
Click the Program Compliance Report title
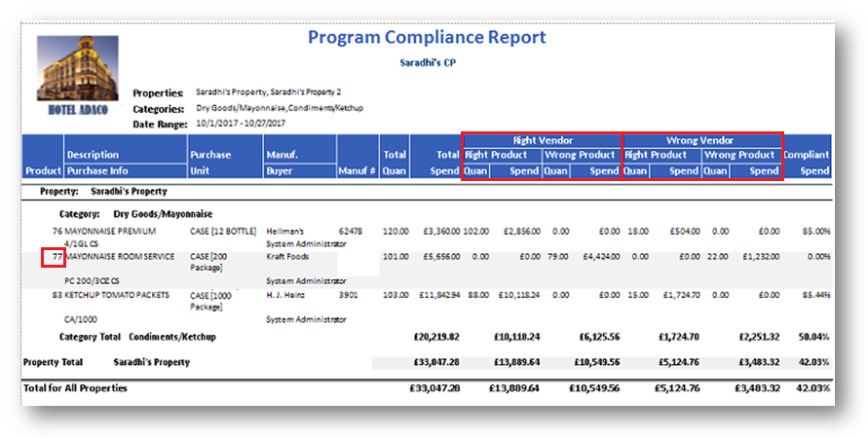(427, 38)
